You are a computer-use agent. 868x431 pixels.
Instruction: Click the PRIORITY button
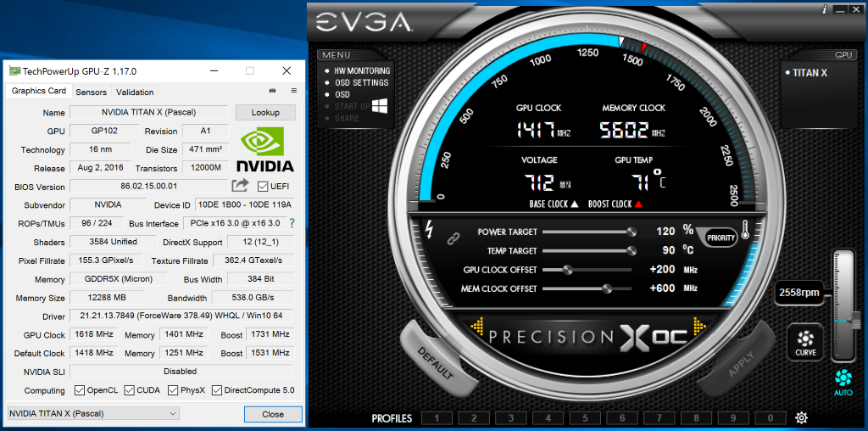pyautogui.click(x=721, y=238)
